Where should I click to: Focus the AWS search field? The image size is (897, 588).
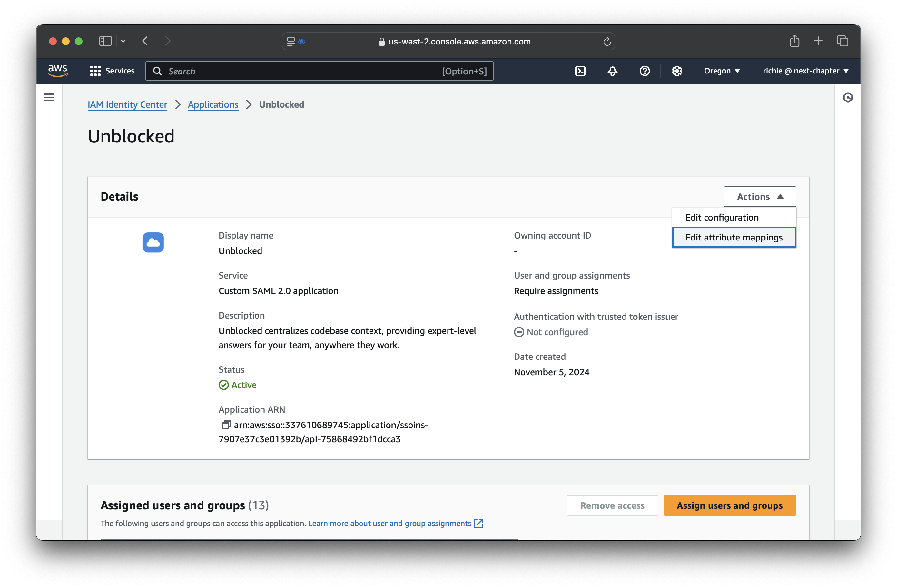pos(319,71)
